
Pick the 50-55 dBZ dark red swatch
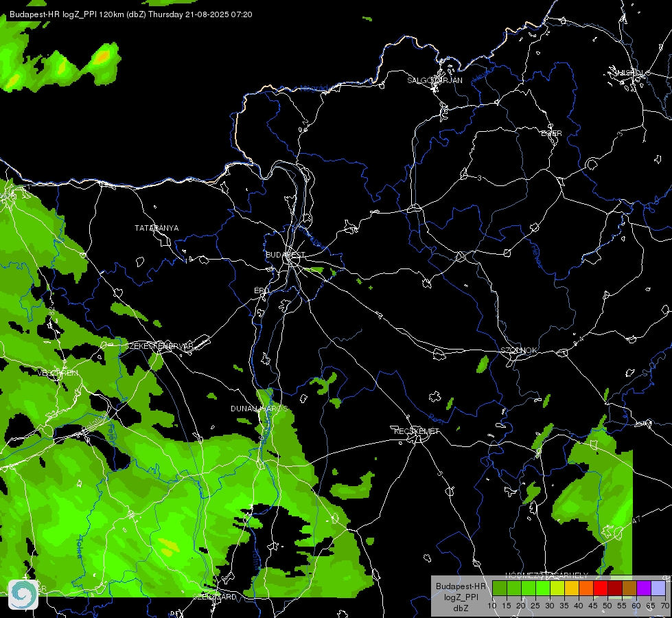coord(614,588)
